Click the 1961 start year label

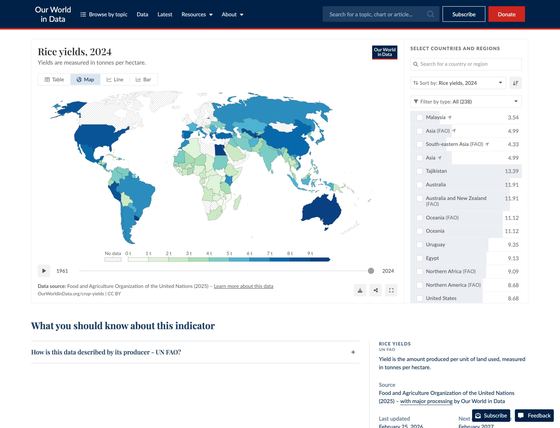[x=62, y=271]
